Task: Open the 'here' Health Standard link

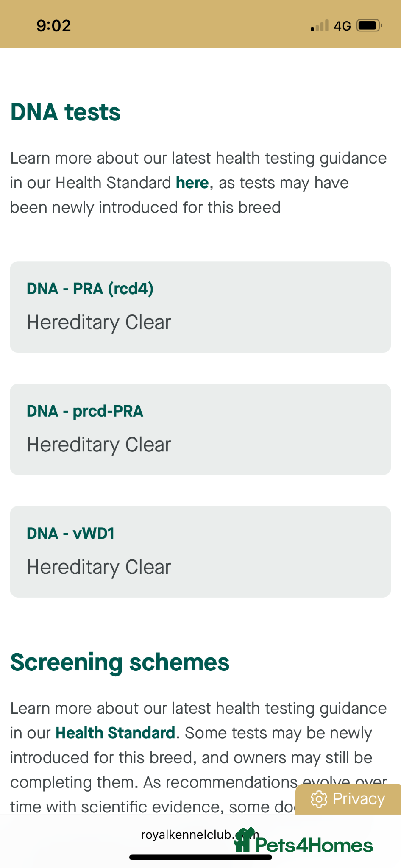Action: pos(192,183)
